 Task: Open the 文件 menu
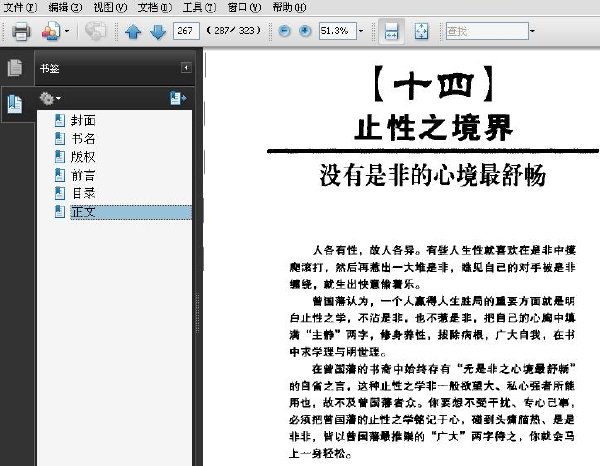[20, 7]
